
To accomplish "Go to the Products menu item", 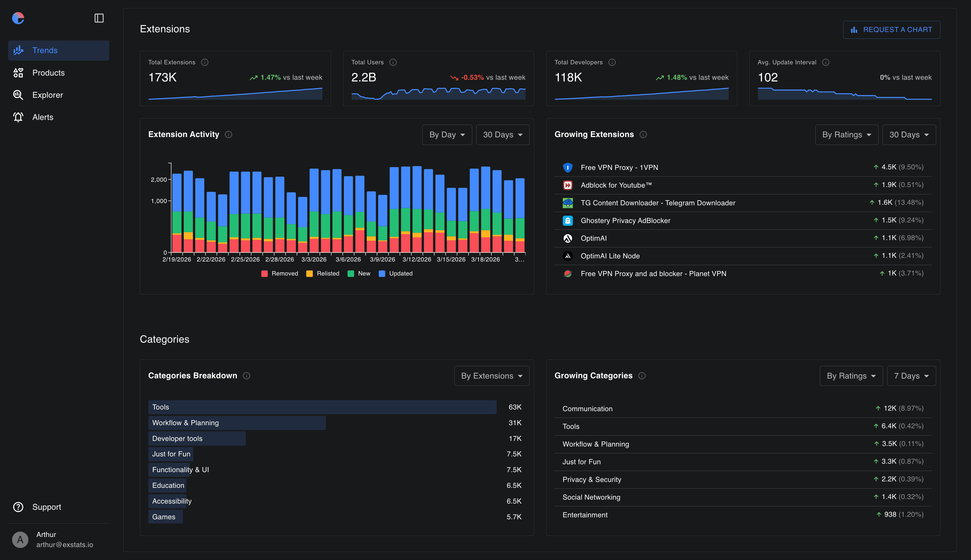I will click(x=49, y=73).
